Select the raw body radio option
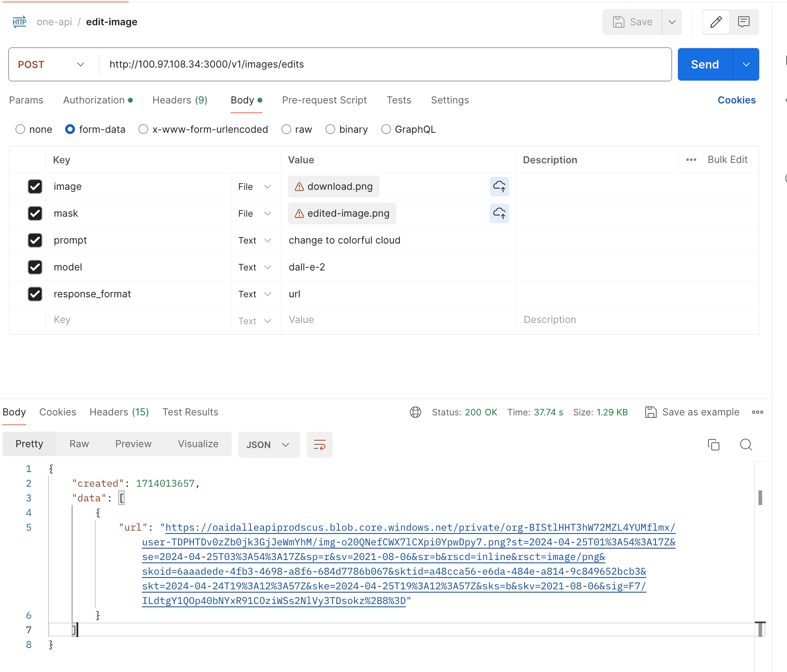Viewport: 787px width, 672px height. tap(286, 130)
